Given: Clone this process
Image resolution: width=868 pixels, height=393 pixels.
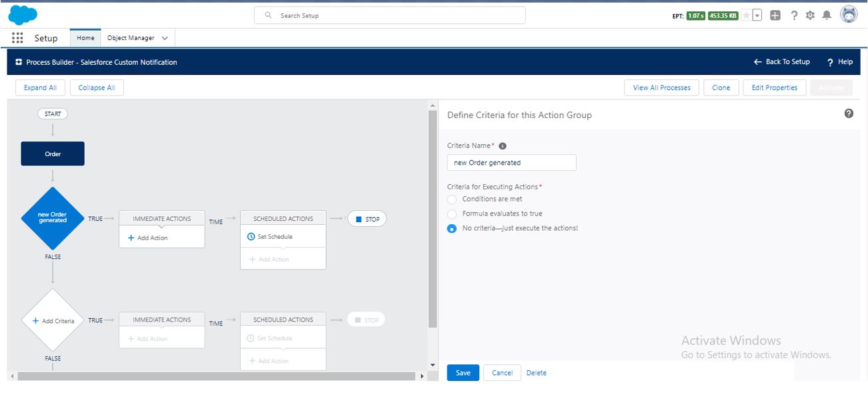Looking at the screenshot, I should click(721, 87).
